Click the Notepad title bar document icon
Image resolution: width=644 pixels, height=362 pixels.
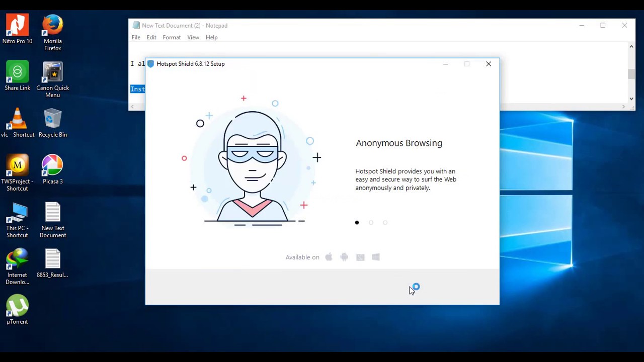pyautogui.click(x=136, y=26)
